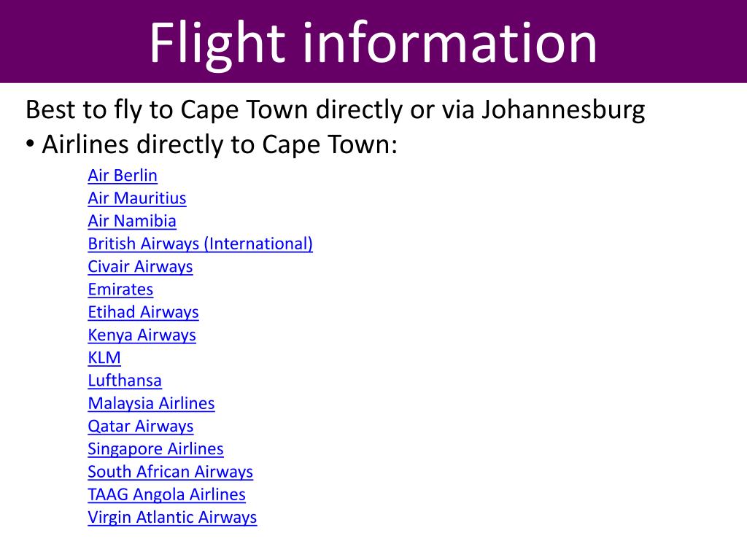The image size is (747, 560).
Task: Visit the South African Airways link
Action: pyautogui.click(x=170, y=472)
